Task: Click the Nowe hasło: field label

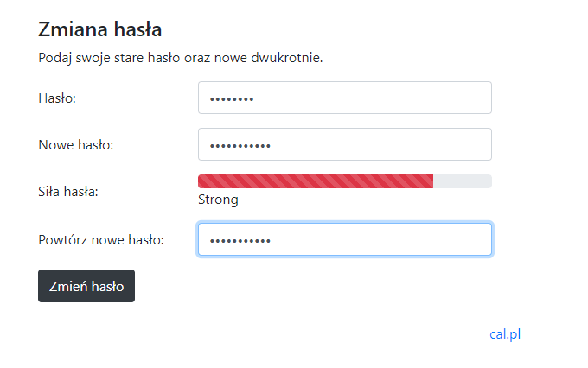Action: [x=76, y=144]
